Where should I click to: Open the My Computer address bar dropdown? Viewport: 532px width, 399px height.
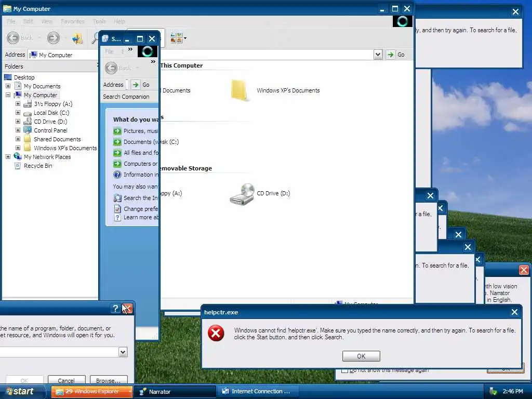click(378, 55)
